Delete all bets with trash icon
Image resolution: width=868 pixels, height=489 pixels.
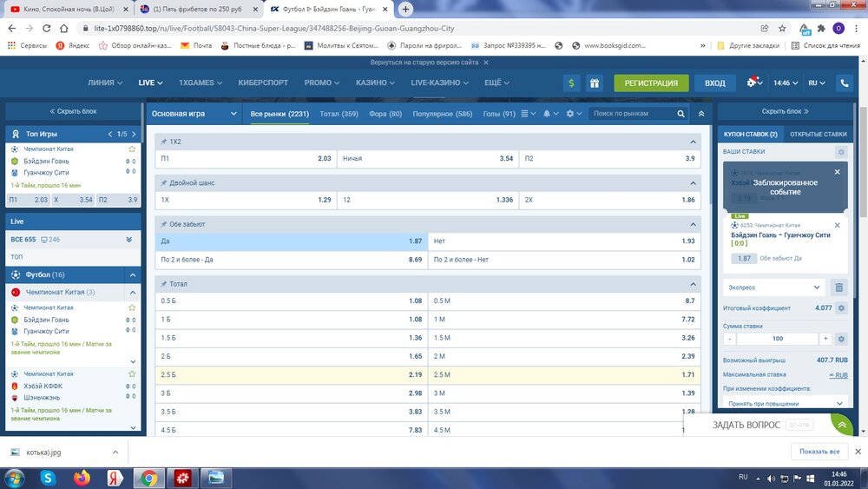click(x=838, y=287)
